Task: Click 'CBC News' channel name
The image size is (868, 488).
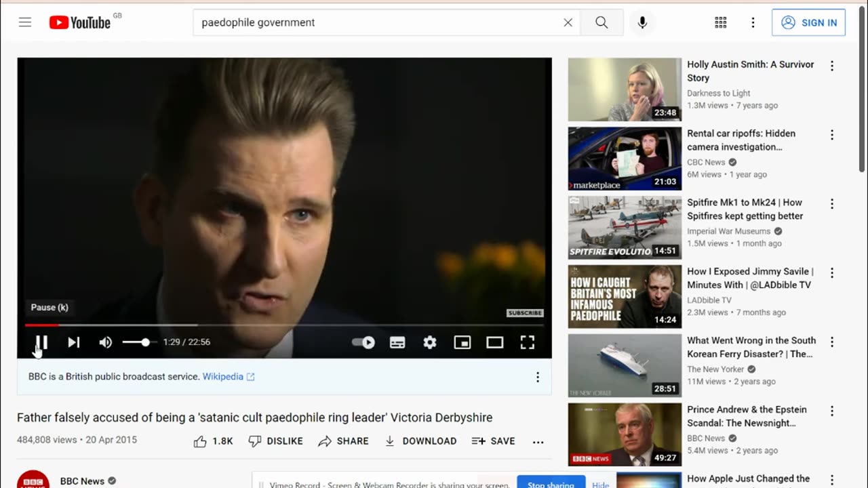Action: coord(706,162)
